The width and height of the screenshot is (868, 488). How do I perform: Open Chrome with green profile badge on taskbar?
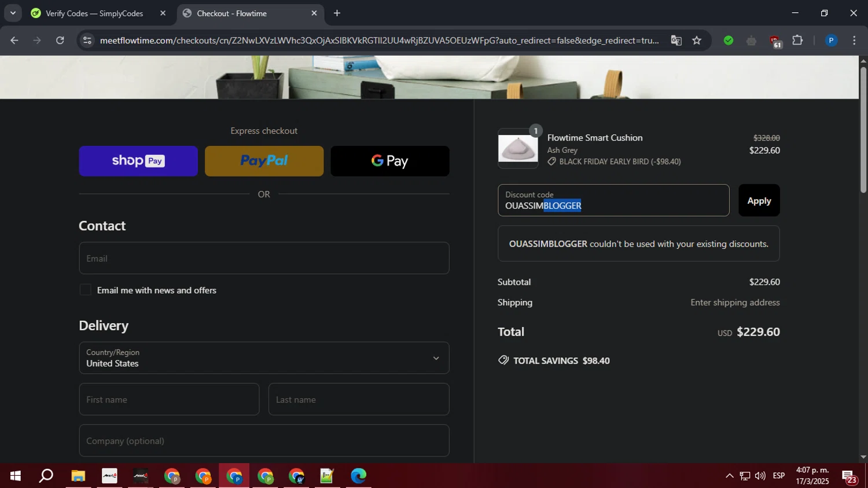266,476
